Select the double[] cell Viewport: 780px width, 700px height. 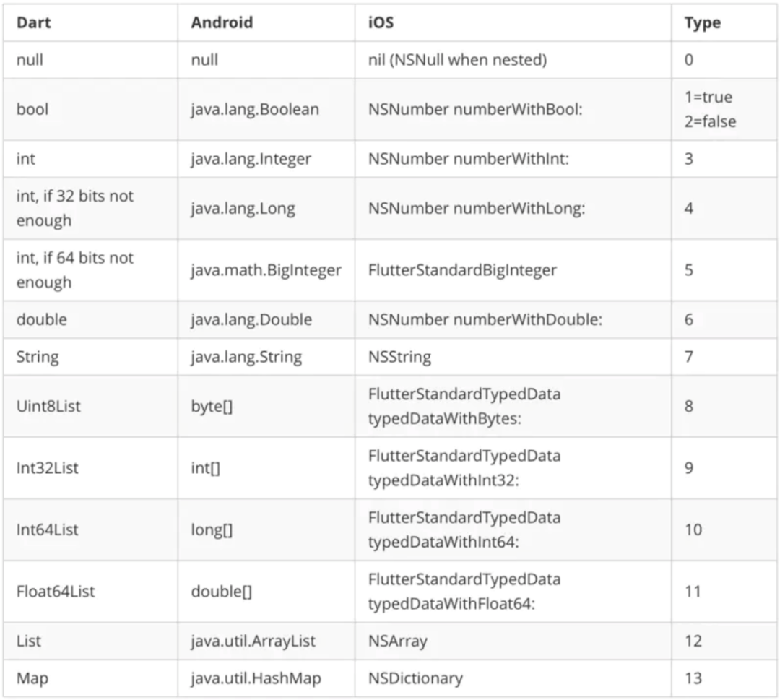pos(221,592)
